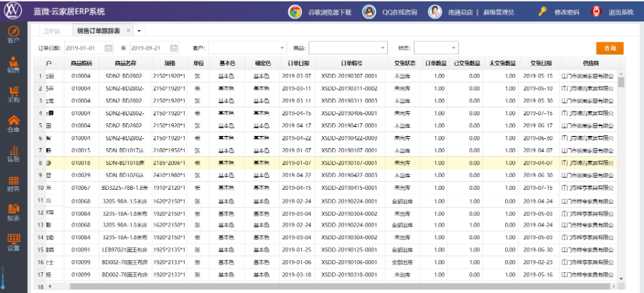Open the 采购 sidebar module
The height and width of the screenshot is (293, 644).
(x=14, y=95)
